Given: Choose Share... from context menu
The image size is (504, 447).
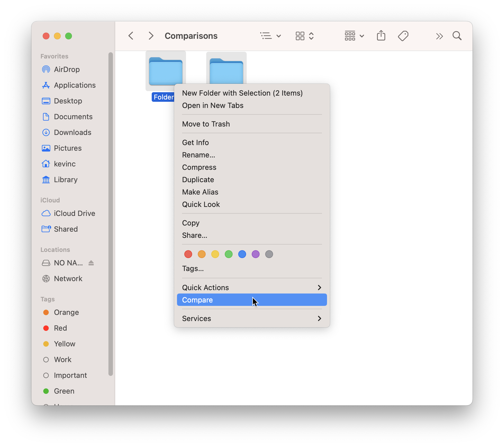Looking at the screenshot, I should (x=252, y=235).
